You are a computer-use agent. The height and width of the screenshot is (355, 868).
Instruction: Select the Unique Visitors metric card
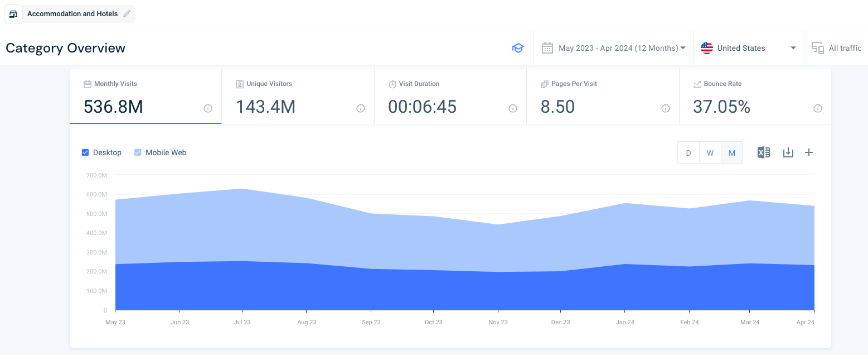(x=298, y=96)
